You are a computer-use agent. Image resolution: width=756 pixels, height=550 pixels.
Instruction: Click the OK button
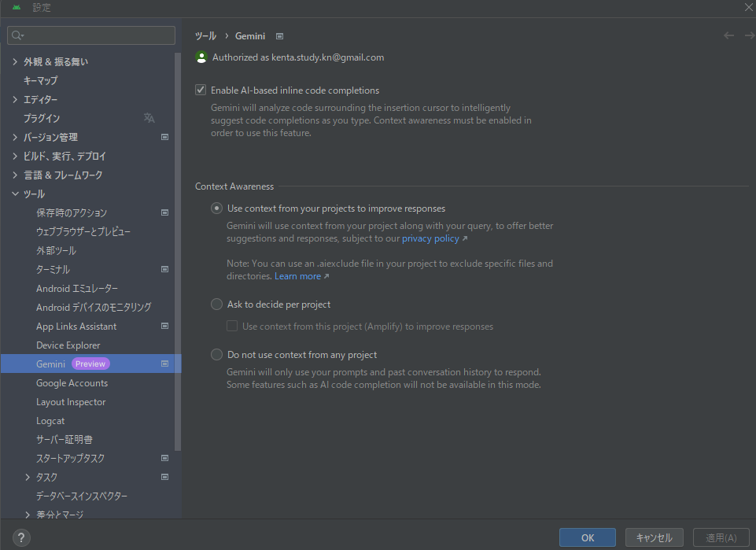[x=587, y=537]
